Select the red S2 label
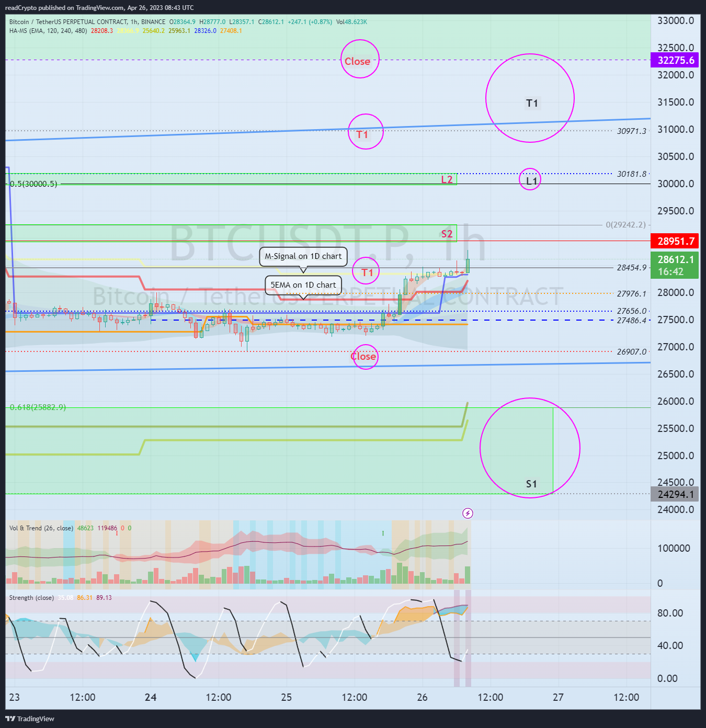Screen dimensions: 706x728 pyautogui.click(x=447, y=234)
